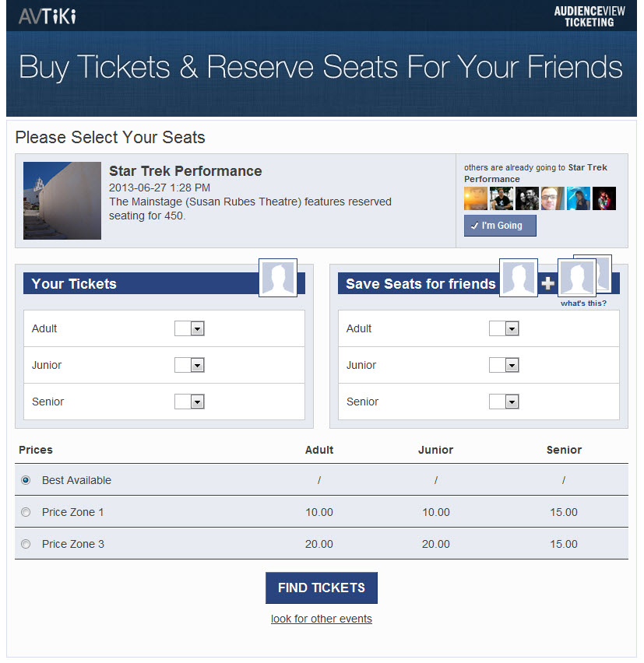Click the Star Trek Performance event image
This screenshot has height=663, width=644.
(x=62, y=201)
